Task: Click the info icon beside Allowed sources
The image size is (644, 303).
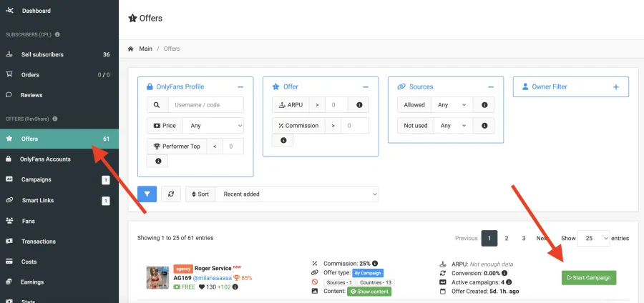Action: click(484, 105)
